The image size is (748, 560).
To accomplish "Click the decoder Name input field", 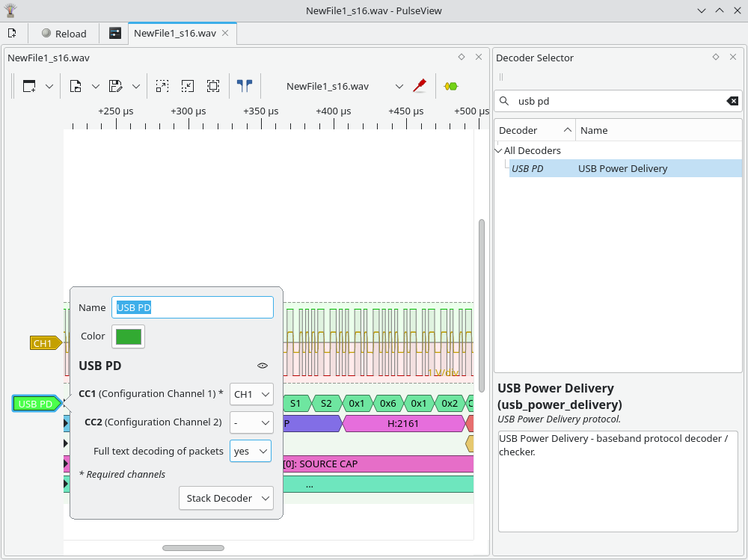I will (x=192, y=308).
